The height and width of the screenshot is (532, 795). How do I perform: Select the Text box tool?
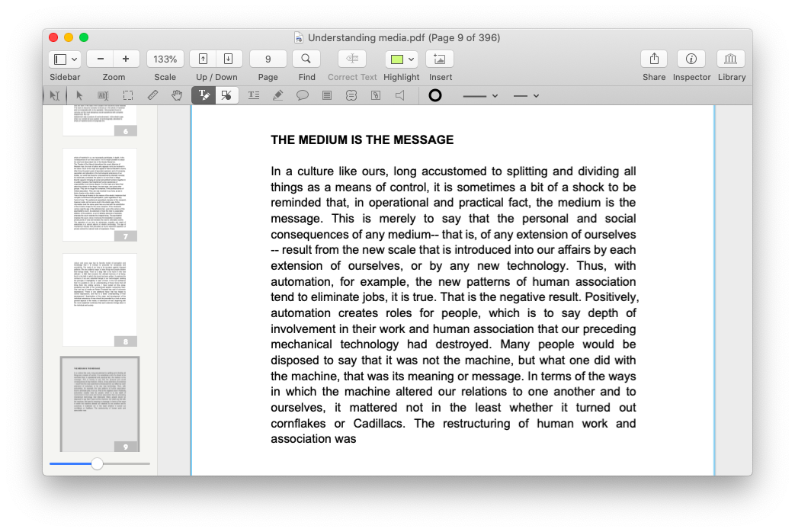254,95
